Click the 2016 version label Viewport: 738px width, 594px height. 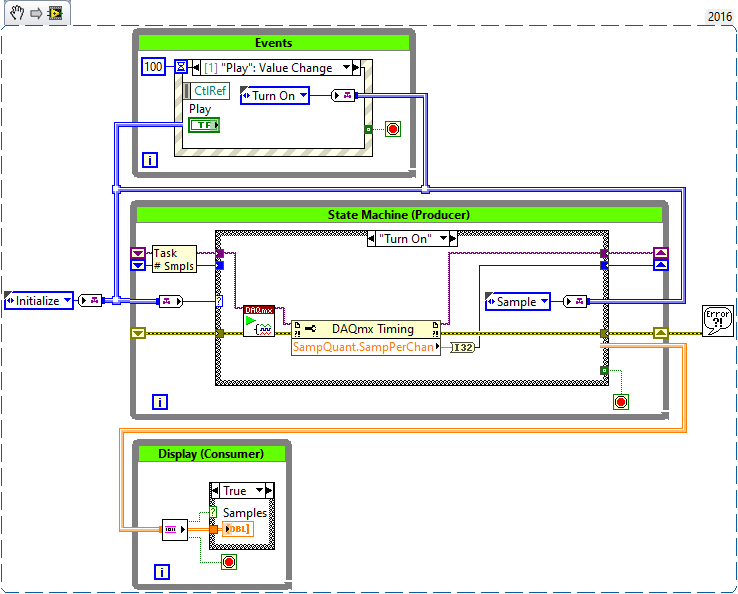coord(720,16)
